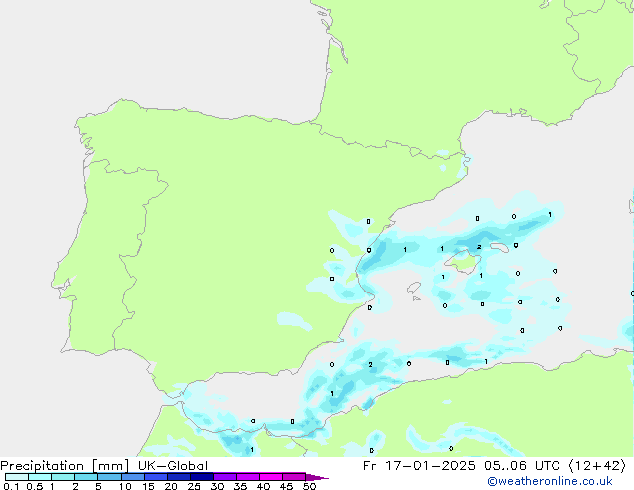Viewport: 634px width, 490px height.
Task: Click the 'Fr' weekday abbreviation
Action: (369, 466)
